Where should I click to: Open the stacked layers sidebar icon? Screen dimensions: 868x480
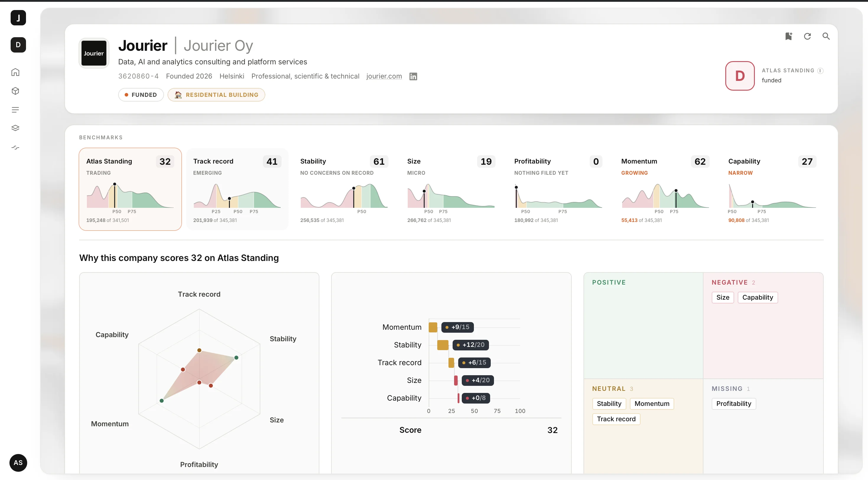point(15,128)
